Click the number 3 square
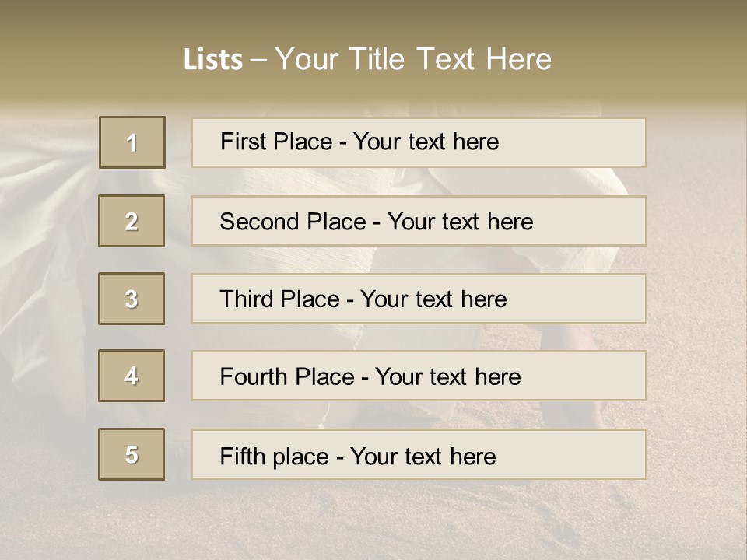Screen dimensions: 747x560 pos(132,299)
